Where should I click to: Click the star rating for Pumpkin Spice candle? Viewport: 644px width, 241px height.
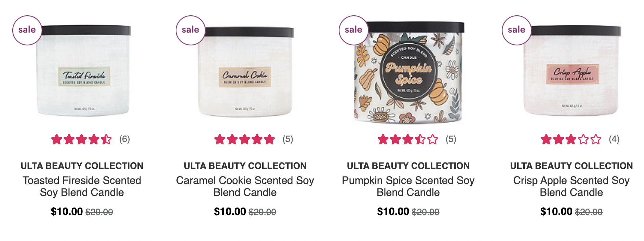(x=407, y=139)
